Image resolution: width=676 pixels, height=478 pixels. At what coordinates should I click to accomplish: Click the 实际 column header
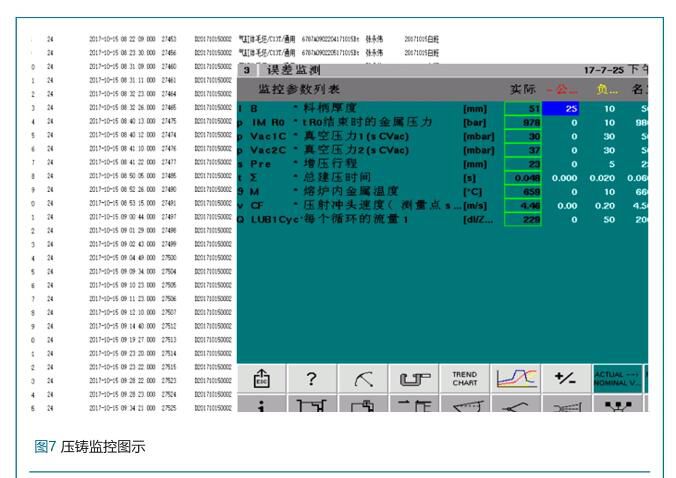[x=523, y=89]
